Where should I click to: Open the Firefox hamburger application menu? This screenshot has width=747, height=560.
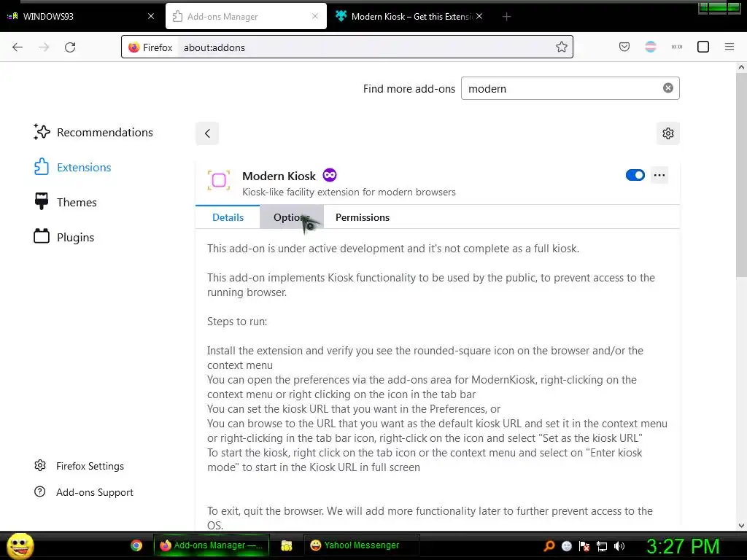coord(729,47)
